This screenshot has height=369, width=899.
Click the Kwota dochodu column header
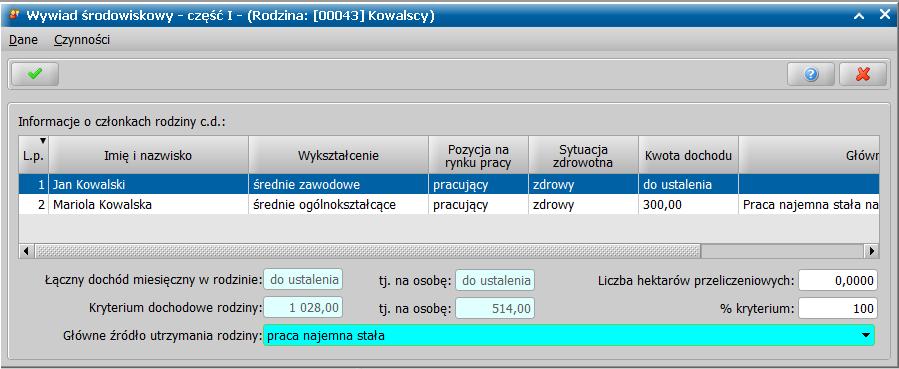point(688,155)
